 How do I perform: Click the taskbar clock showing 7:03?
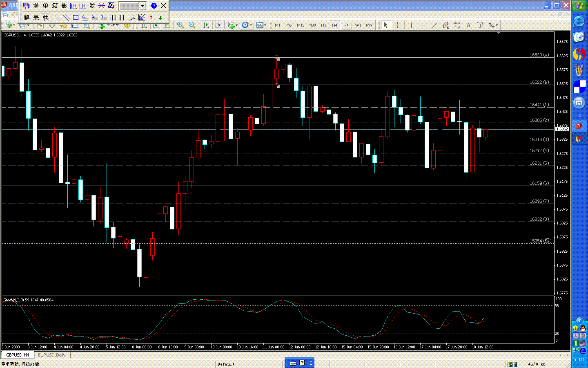click(579, 359)
